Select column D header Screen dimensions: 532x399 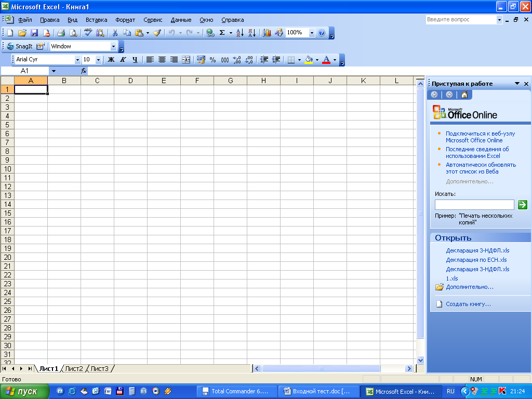click(130, 81)
